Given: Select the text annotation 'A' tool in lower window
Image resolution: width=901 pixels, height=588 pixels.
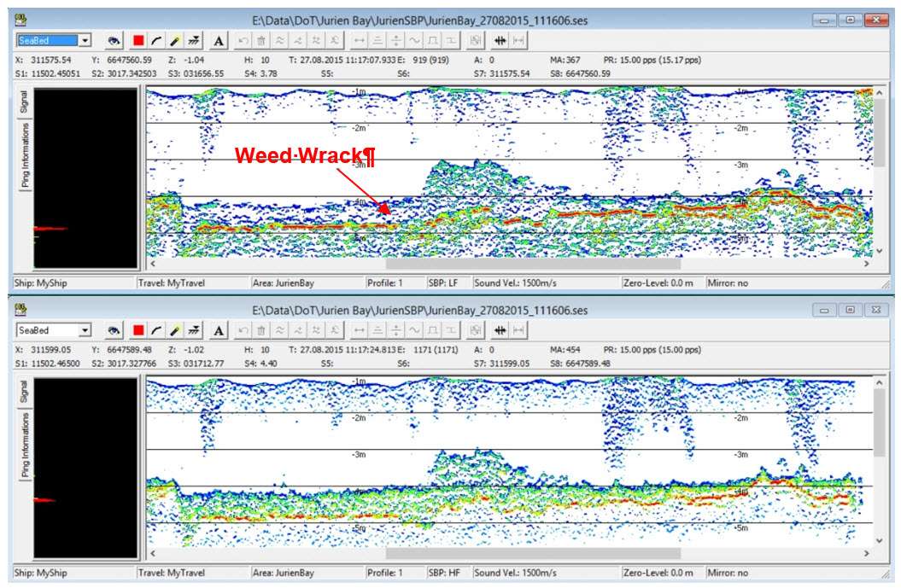Looking at the screenshot, I should tap(219, 330).
